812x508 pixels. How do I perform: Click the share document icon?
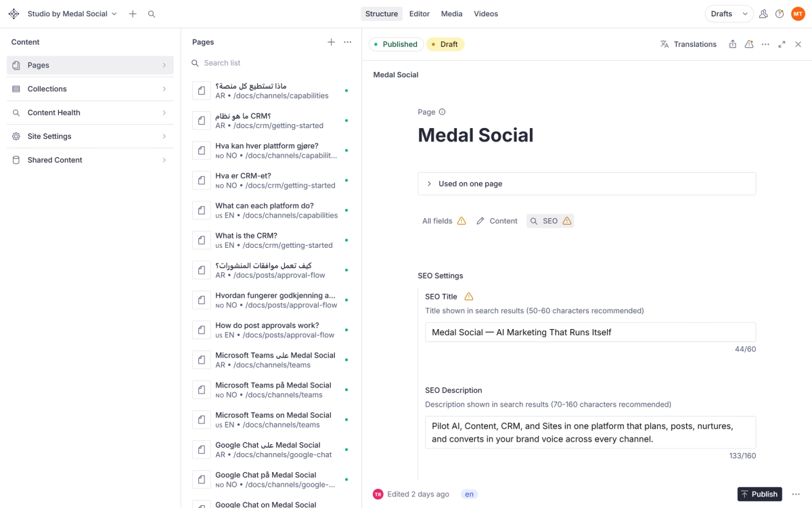[733, 44]
